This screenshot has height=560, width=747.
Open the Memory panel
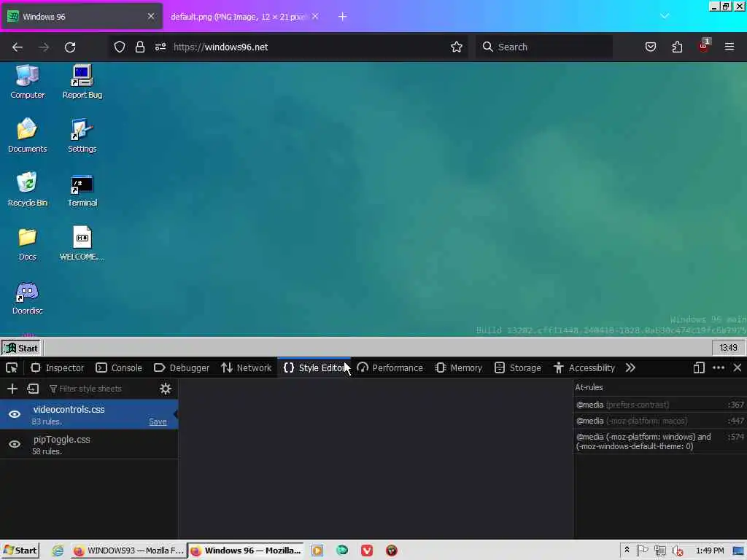click(x=458, y=368)
